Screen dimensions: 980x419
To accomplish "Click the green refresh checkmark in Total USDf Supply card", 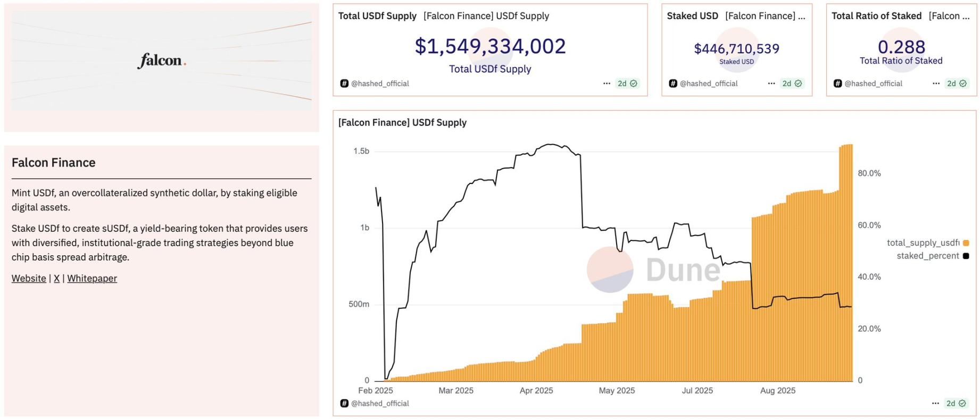I will coord(634,83).
